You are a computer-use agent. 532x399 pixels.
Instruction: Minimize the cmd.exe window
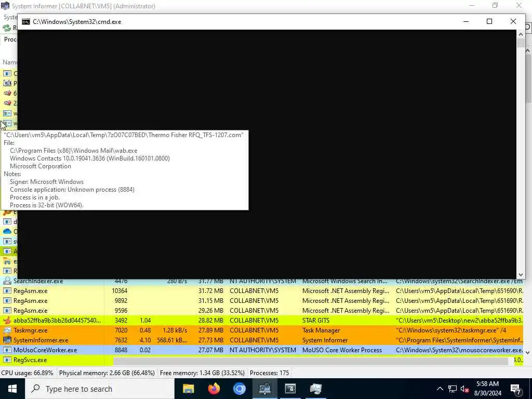point(466,21)
